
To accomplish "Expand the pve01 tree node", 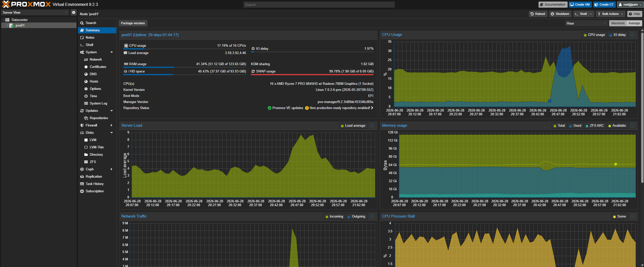I will tap(8, 25).
